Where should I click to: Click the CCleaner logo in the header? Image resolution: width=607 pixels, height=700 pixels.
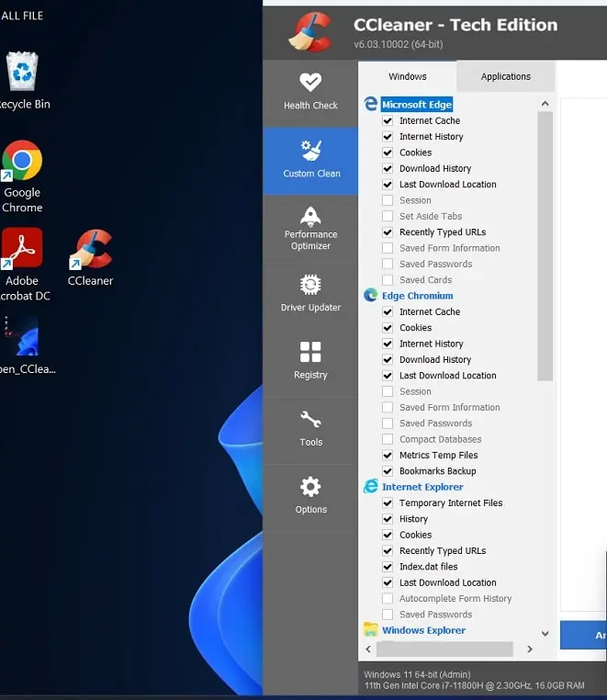click(311, 32)
